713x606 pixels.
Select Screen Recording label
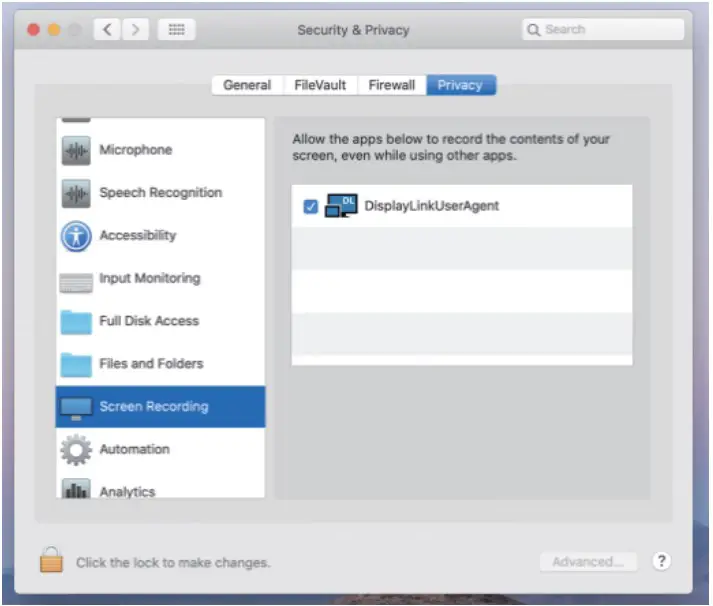[x=154, y=406]
